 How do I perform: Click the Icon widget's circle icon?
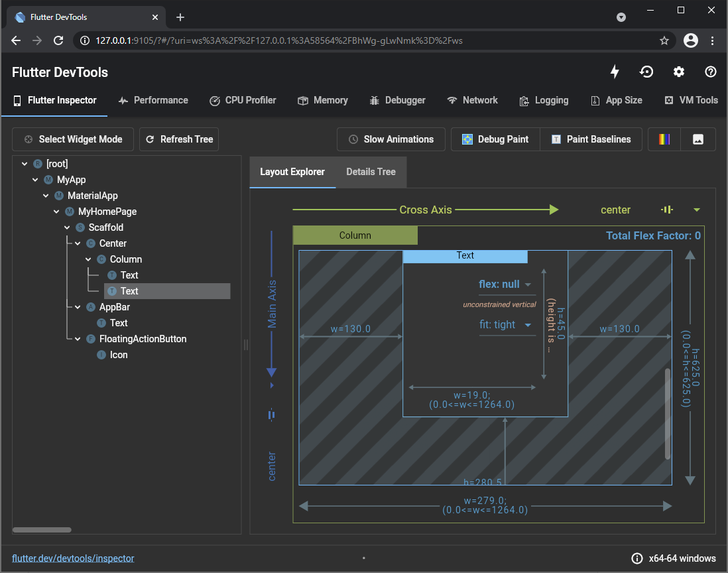101,355
